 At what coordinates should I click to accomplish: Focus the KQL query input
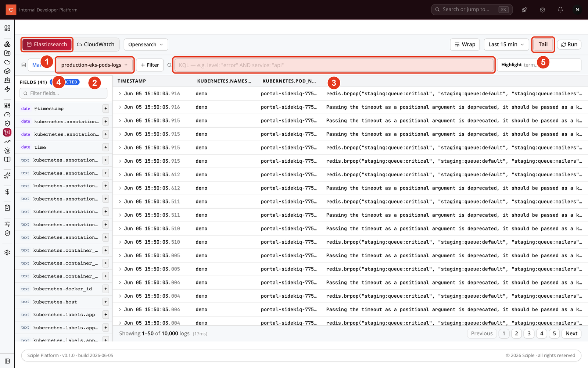point(334,65)
